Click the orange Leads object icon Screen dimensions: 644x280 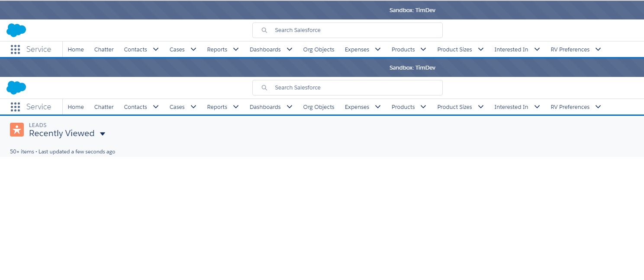[x=17, y=130]
